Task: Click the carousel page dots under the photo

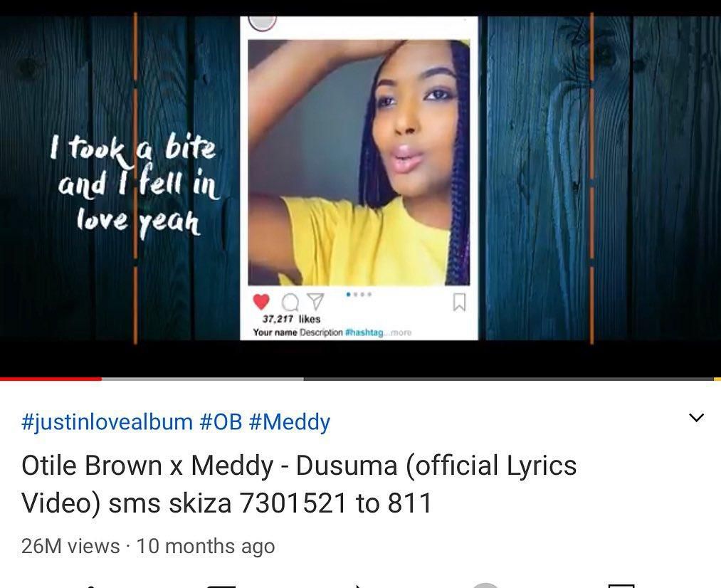Action: (359, 294)
